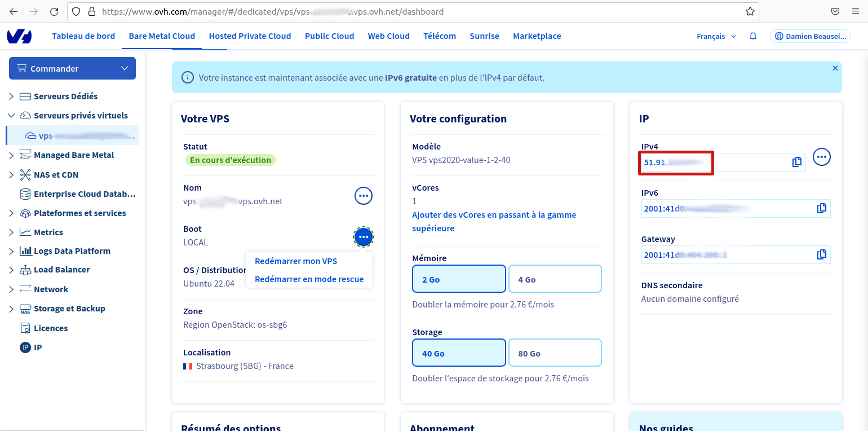The image size is (868, 431).
Task: Bookmark this page with star icon
Action: pyautogui.click(x=750, y=11)
